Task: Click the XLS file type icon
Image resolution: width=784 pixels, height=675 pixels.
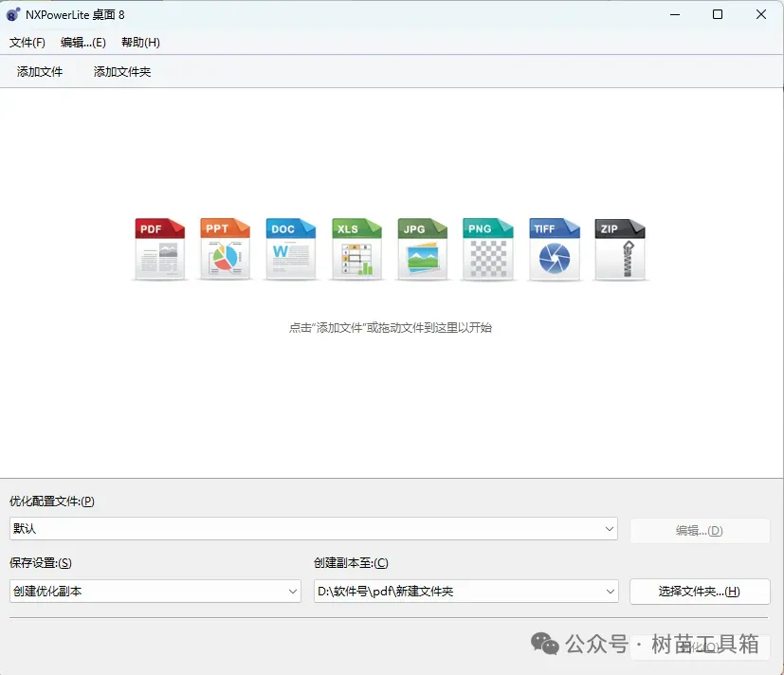Action: 356,248
